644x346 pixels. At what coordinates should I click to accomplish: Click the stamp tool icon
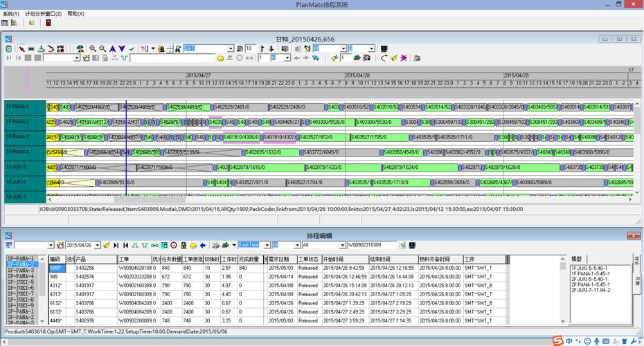pos(41,49)
